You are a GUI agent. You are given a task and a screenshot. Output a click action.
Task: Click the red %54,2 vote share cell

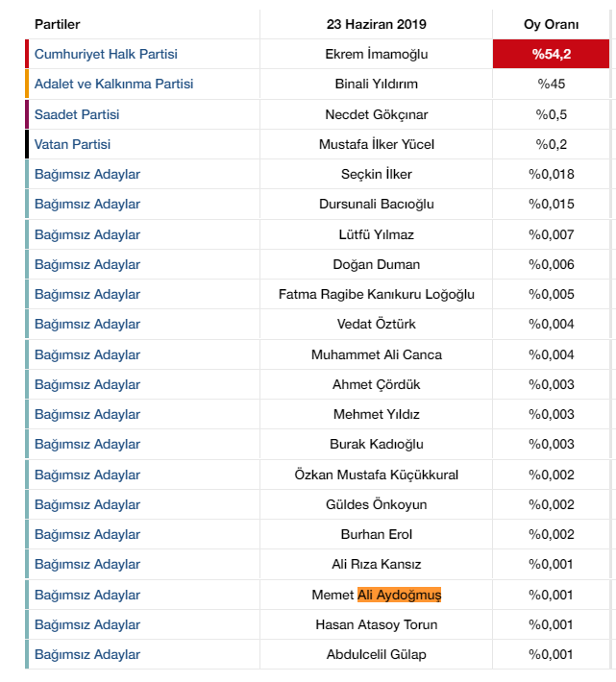coord(552,54)
